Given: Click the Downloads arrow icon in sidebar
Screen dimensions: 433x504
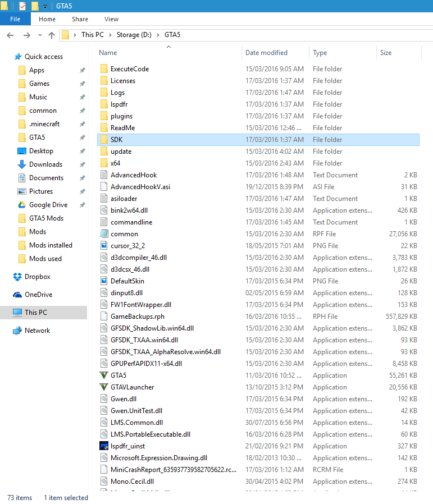Looking at the screenshot, I should tap(21, 164).
